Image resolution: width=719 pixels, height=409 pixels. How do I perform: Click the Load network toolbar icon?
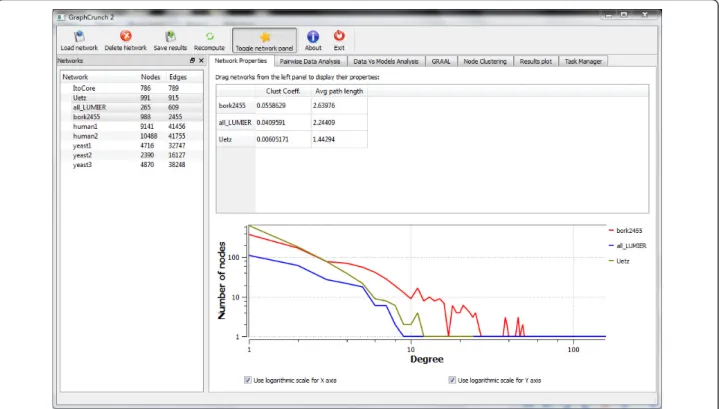79,36
